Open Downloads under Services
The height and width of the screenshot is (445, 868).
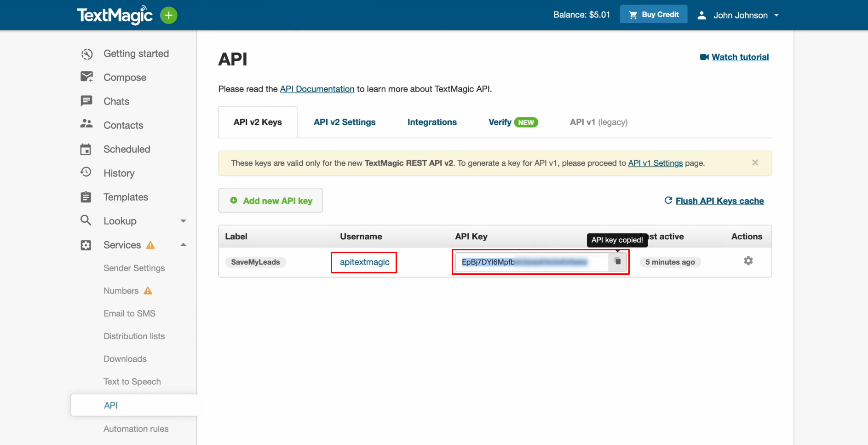click(x=125, y=359)
